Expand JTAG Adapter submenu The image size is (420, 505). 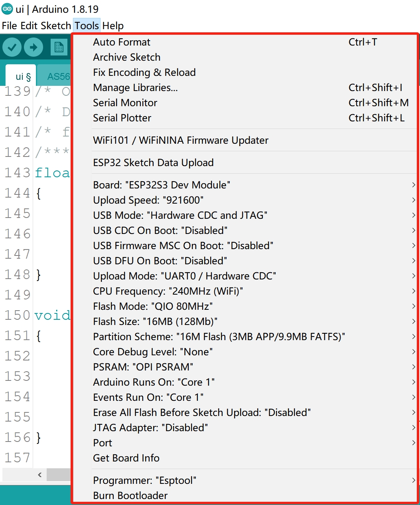245,428
